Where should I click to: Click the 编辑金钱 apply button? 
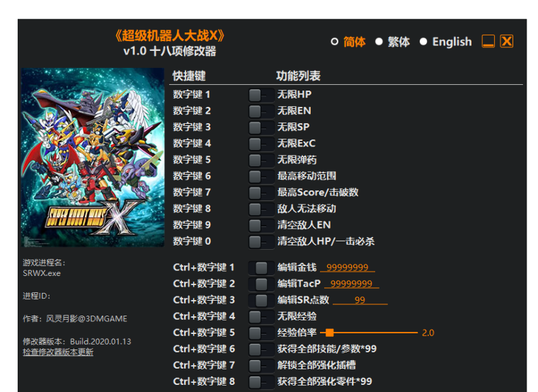[x=261, y=268]
